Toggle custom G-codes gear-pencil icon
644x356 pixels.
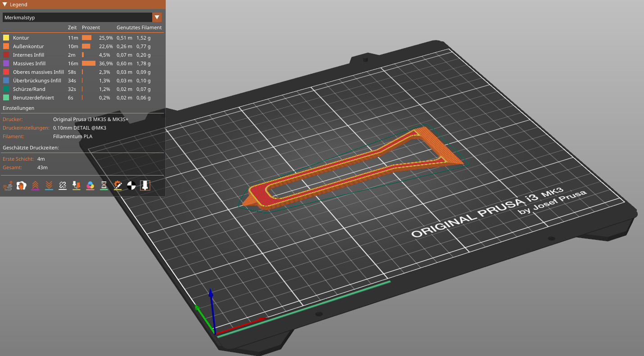118,185
